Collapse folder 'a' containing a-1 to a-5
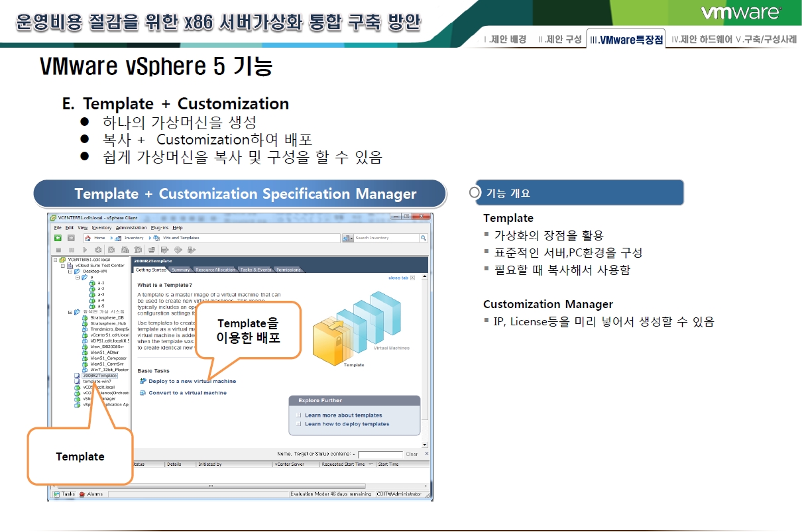This screenshot has width=802, height=532. (78, 277)
